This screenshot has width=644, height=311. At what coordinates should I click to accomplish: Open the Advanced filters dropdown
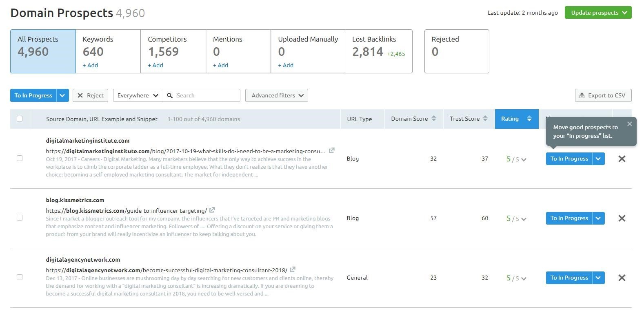pos(277,95)
